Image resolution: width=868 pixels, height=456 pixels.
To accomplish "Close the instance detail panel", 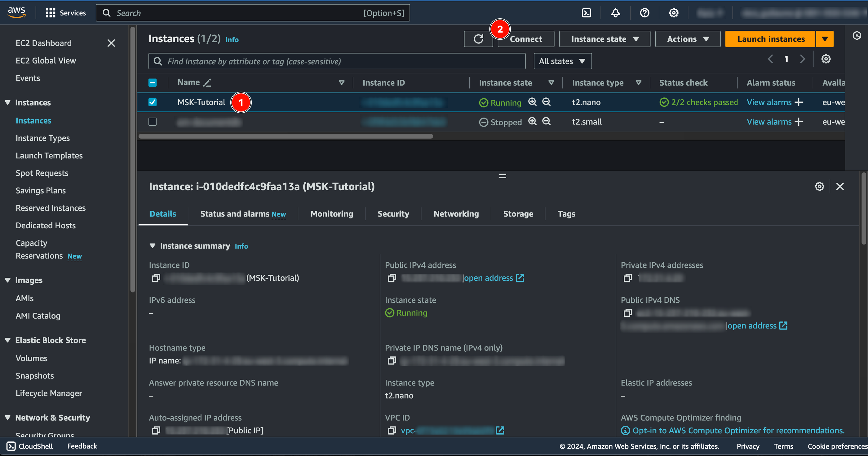I will click(x=840, y=186).
